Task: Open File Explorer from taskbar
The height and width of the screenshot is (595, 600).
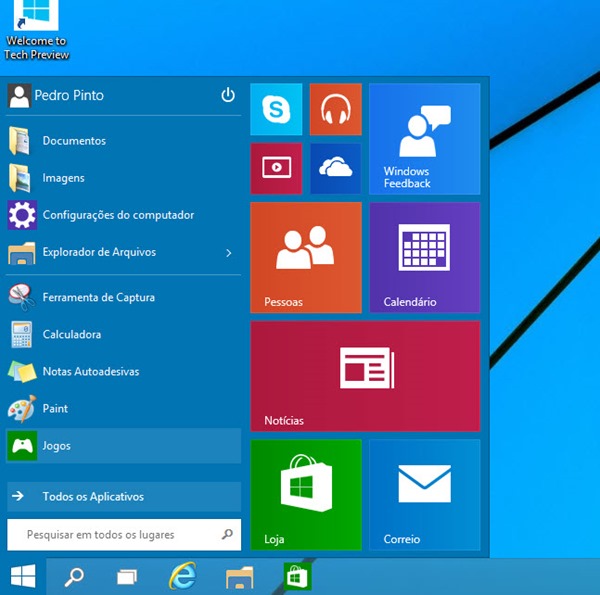Action: tap(239, 577)
